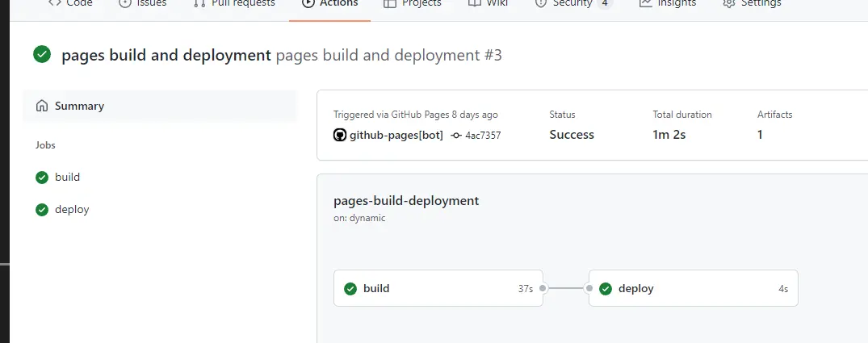Click green check icon next to build job in sidebar
The height and width of the screenshot is (343, 868).
point(42,178)
